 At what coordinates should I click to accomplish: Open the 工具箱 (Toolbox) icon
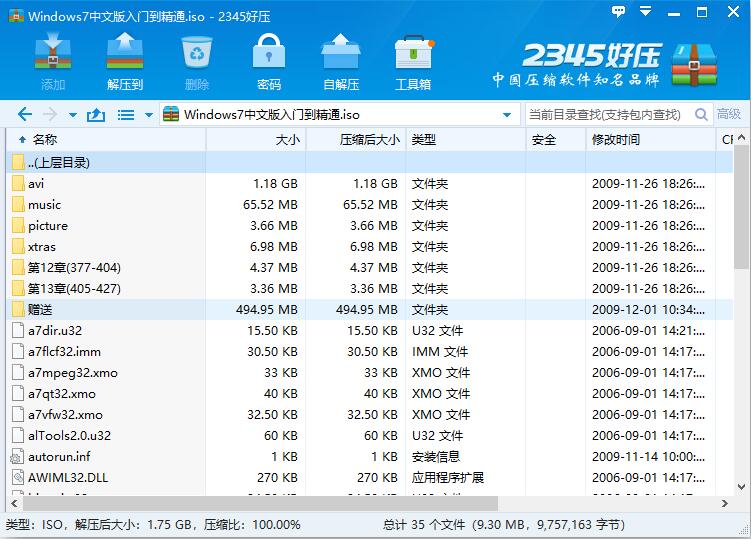pos(413,61)
